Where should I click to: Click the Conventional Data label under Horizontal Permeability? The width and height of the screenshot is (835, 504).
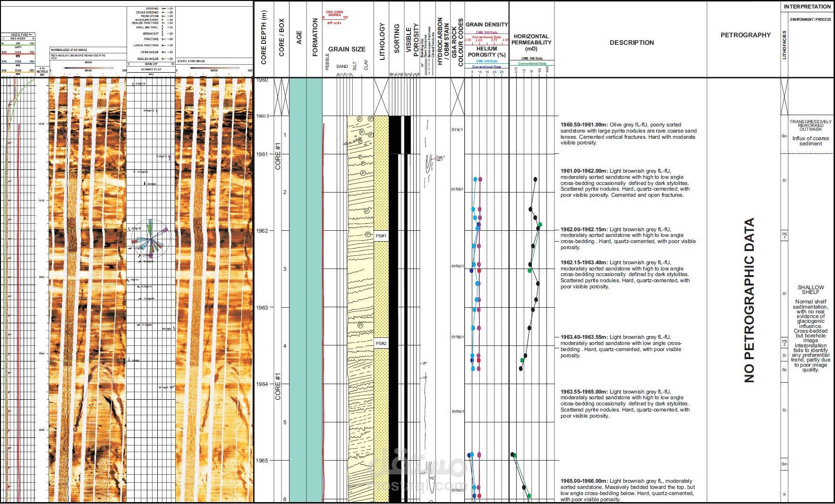(532, 63)
